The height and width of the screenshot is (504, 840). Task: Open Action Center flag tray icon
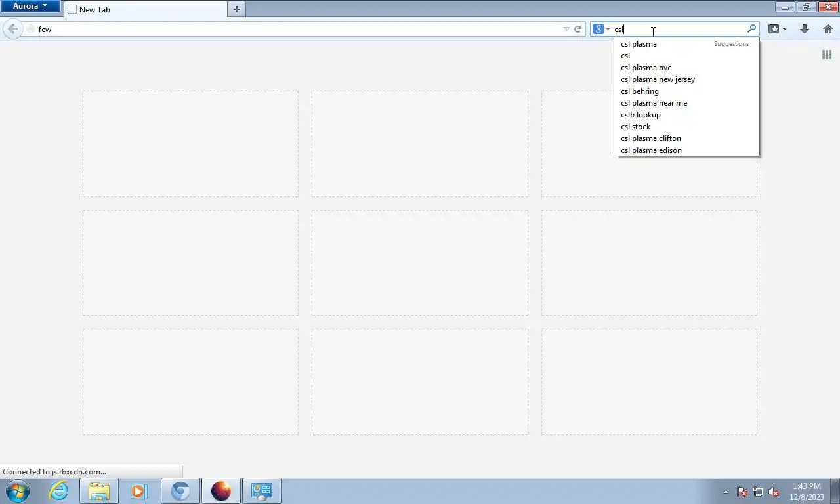point(742,492)
